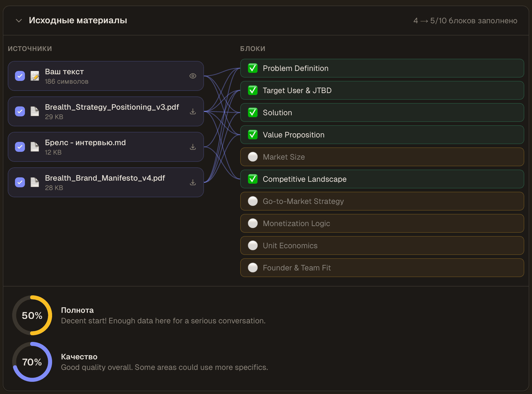Click green checkmark on Problem Definition block

click(x=253, y=68)
